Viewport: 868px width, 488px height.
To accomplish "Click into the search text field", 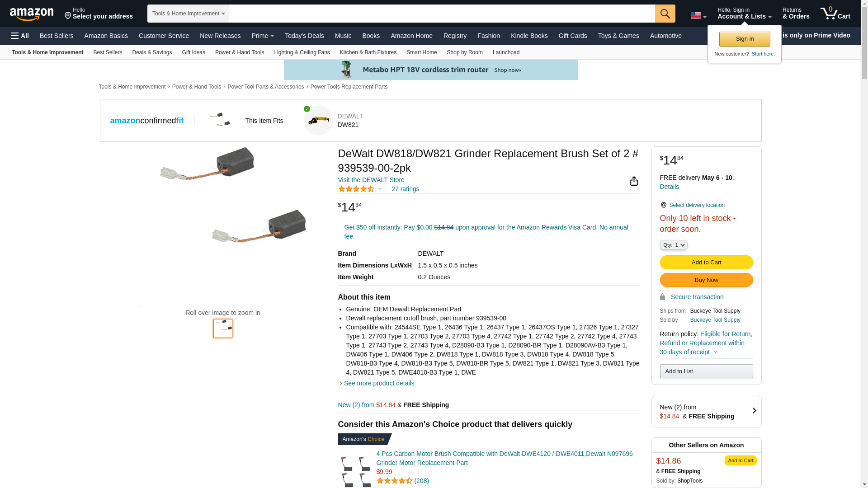I will [441, 14].
